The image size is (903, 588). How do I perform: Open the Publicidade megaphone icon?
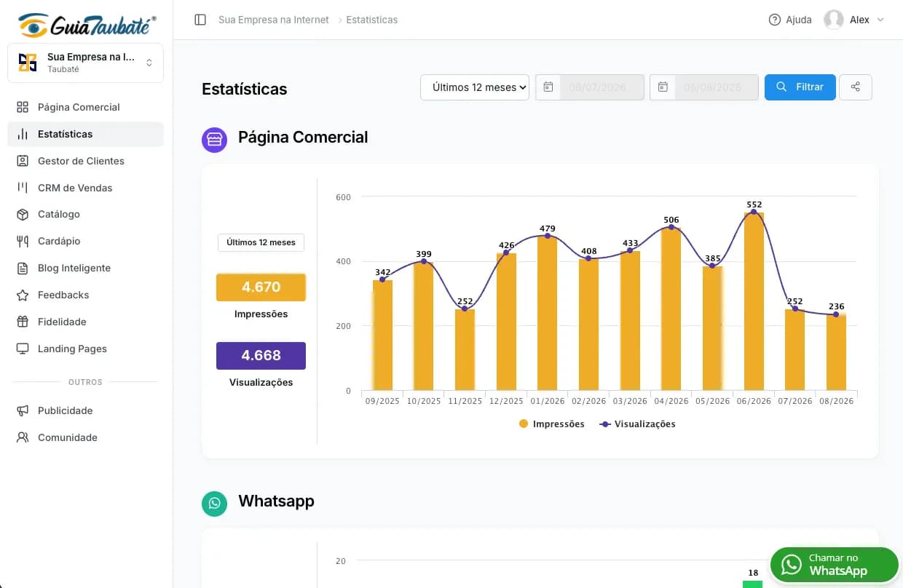[x=23, y=410]
